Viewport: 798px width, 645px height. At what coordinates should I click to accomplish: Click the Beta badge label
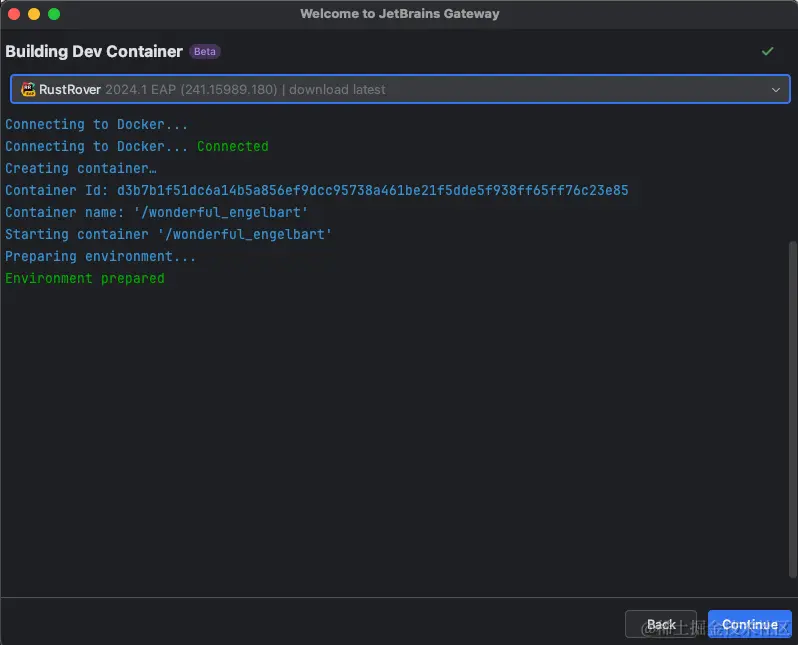pyautogui.click(x=205, y=51)
